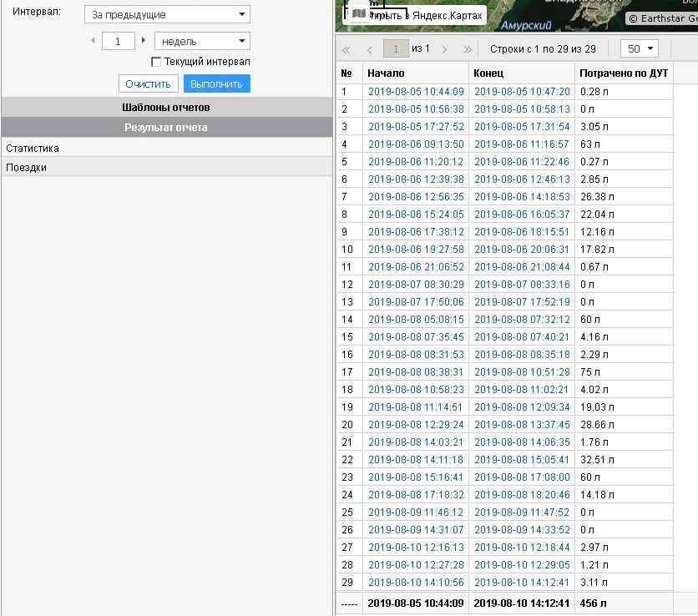698x616 pixels.
Task: Click the map icon for Yandex Maps
Action: pyautogui.click(x=358, y=14)
